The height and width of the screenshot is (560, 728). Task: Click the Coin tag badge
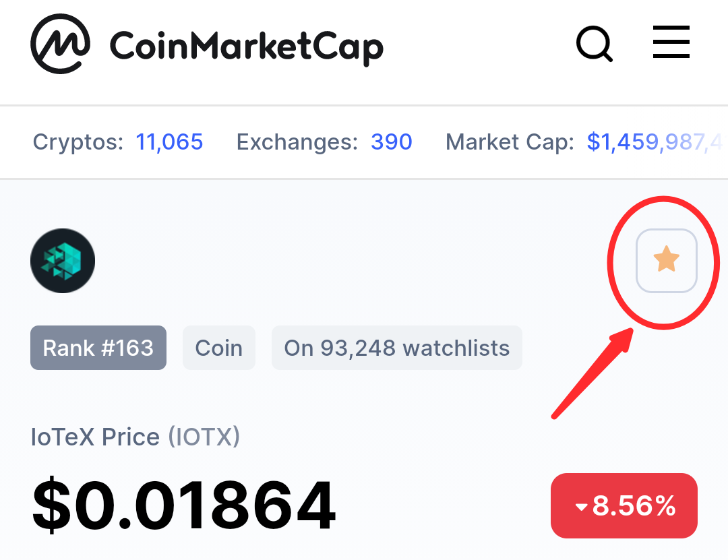[218, 348]
